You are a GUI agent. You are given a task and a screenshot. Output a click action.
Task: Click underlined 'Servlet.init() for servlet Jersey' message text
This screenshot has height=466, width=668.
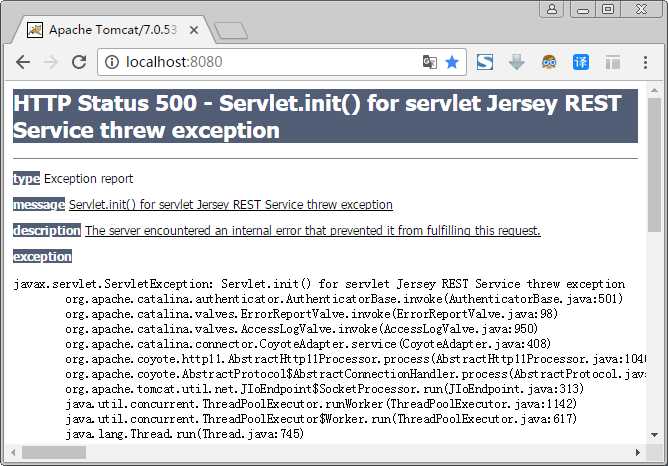pyautogui.click(x=230, y=204)
